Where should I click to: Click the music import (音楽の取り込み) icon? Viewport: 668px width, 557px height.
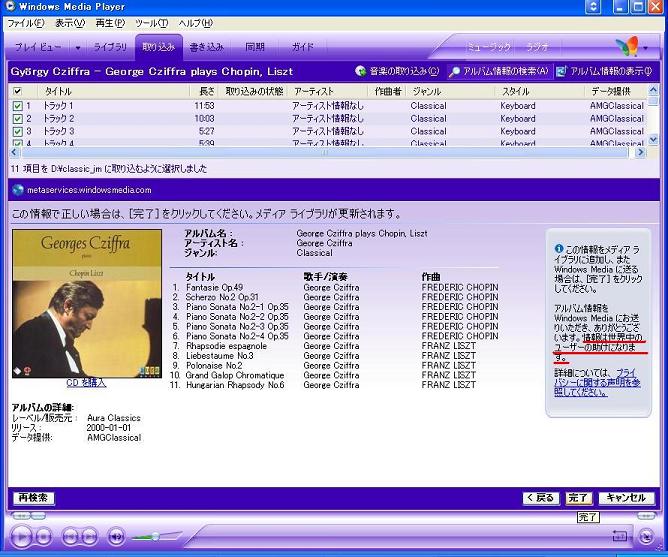[360, 71]
